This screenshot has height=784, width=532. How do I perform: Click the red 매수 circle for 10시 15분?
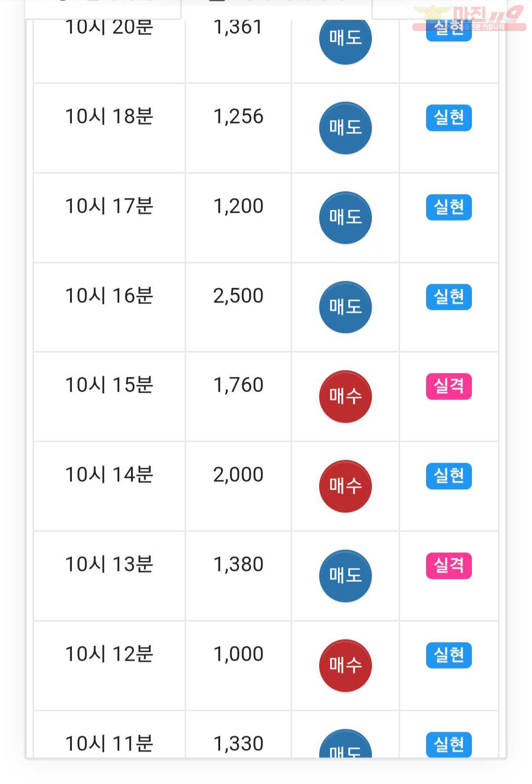[345, 397]
